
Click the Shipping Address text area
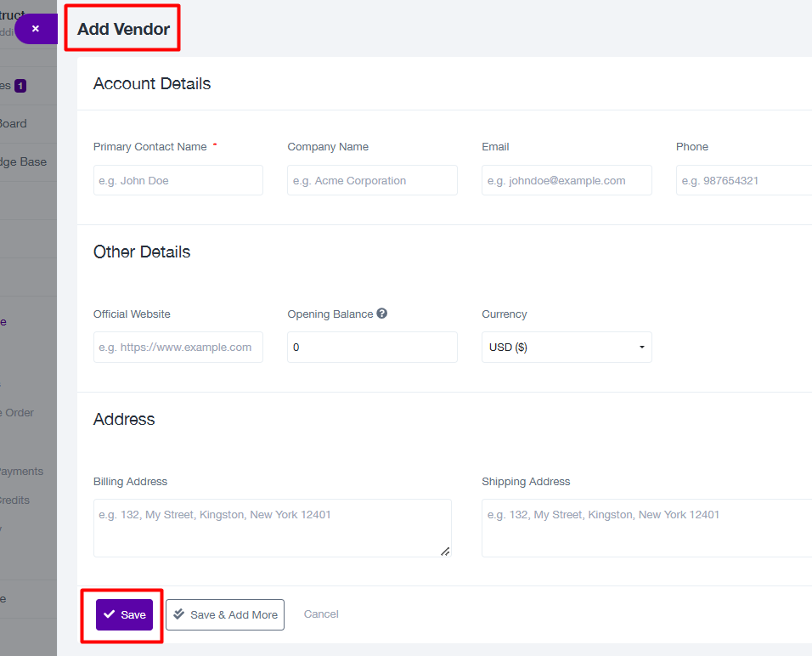[647, 528]
